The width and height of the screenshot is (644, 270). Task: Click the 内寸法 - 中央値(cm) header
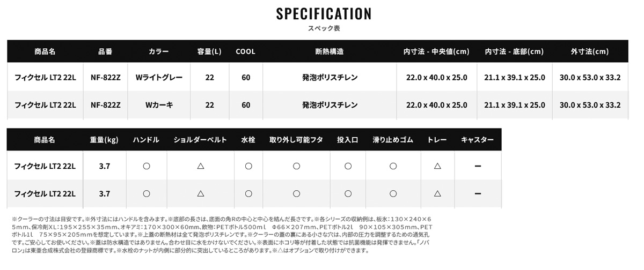pyautogui.click(x=436, y=52)
